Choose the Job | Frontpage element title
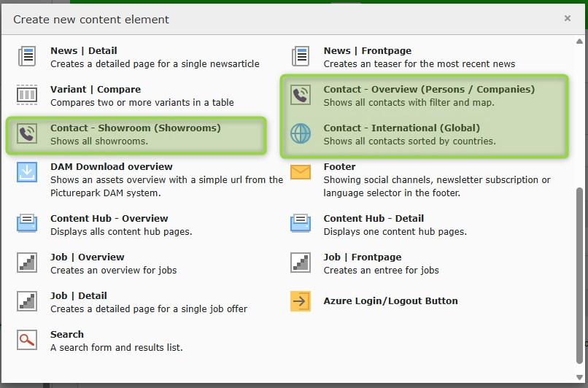Screen dimensions: 588x388 click(x=362, y=257)
